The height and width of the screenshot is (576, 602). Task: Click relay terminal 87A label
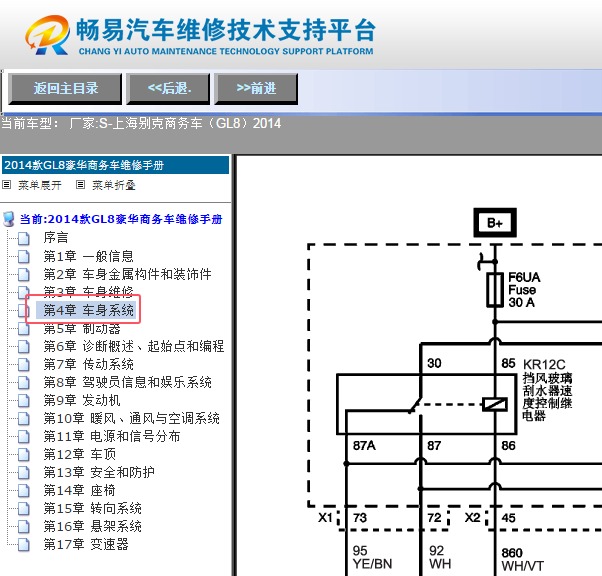364,445
